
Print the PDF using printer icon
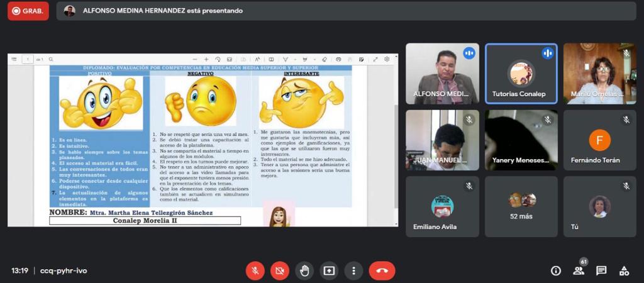tap(338, 59)
